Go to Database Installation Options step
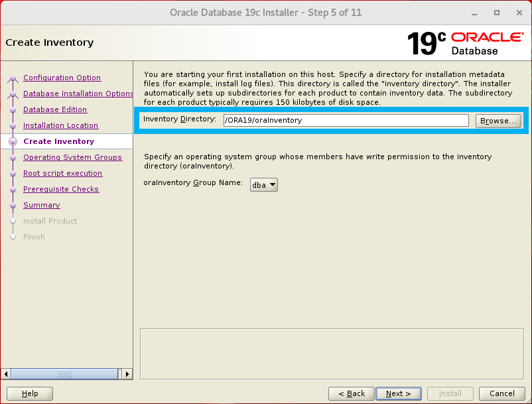 tap(78, 94)
